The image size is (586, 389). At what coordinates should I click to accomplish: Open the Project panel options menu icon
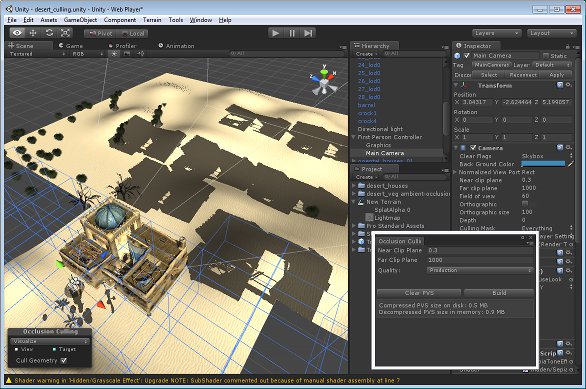coord(445,170)
